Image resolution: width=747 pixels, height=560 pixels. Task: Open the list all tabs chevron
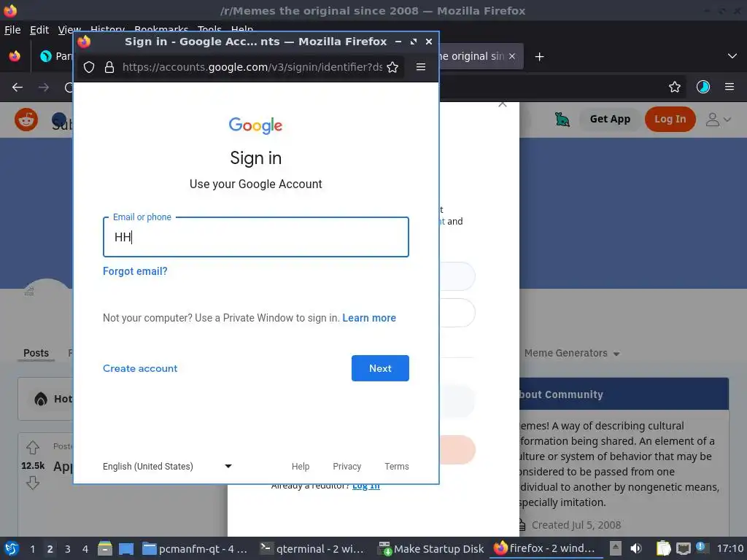[x=732, y=56]
